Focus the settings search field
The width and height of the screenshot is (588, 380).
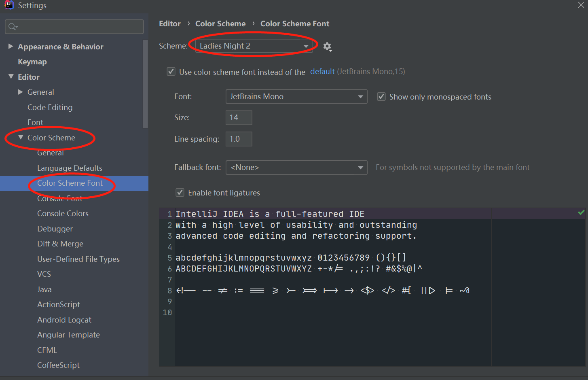74,27
